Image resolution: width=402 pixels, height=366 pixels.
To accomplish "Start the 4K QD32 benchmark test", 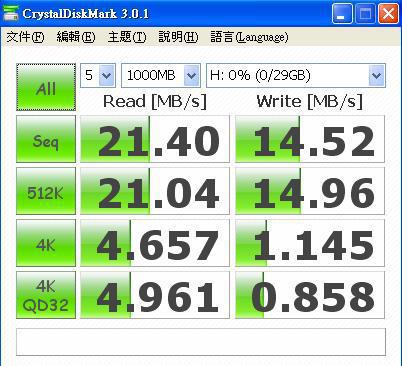I will click(x=46, y=295).
